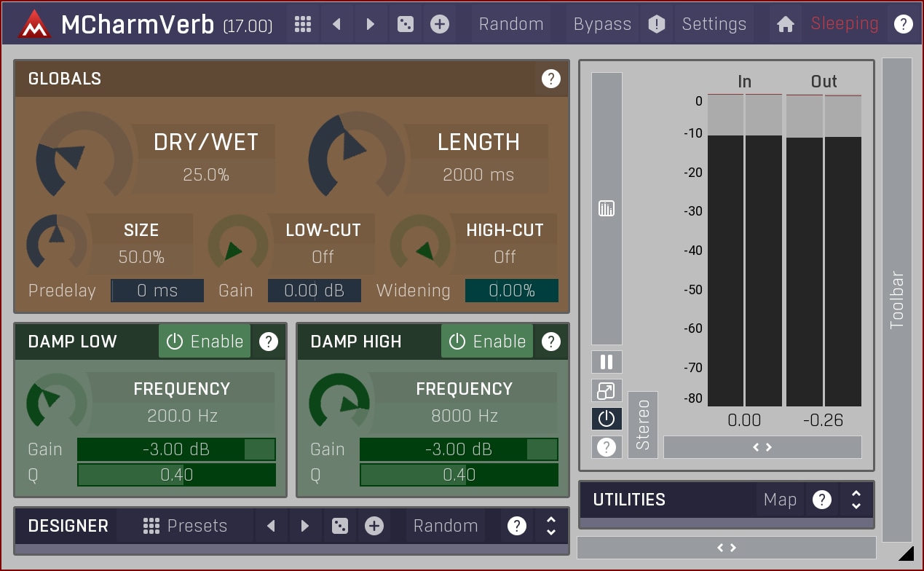Screen dimensions: 924x571
Task: Click the randomize dice icon in the top bar
Action: pos(405,24)
